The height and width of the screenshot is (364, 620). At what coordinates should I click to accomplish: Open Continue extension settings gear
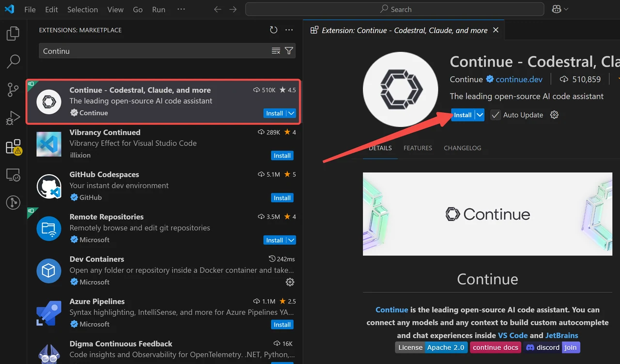[555, 115]
